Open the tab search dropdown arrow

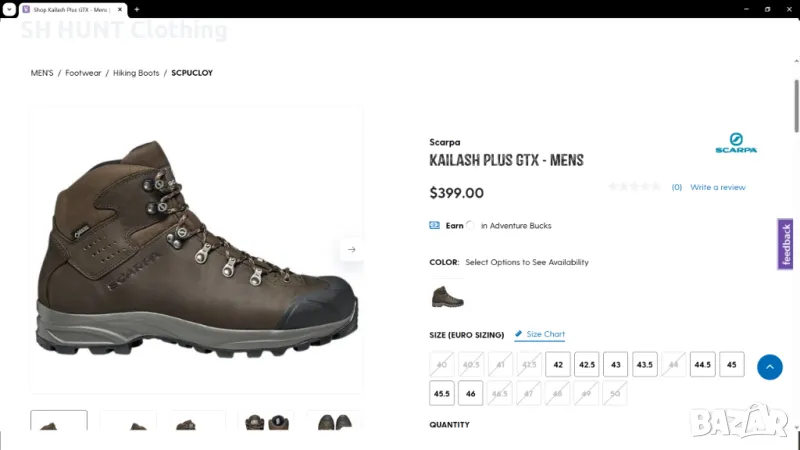click(9, 9)
